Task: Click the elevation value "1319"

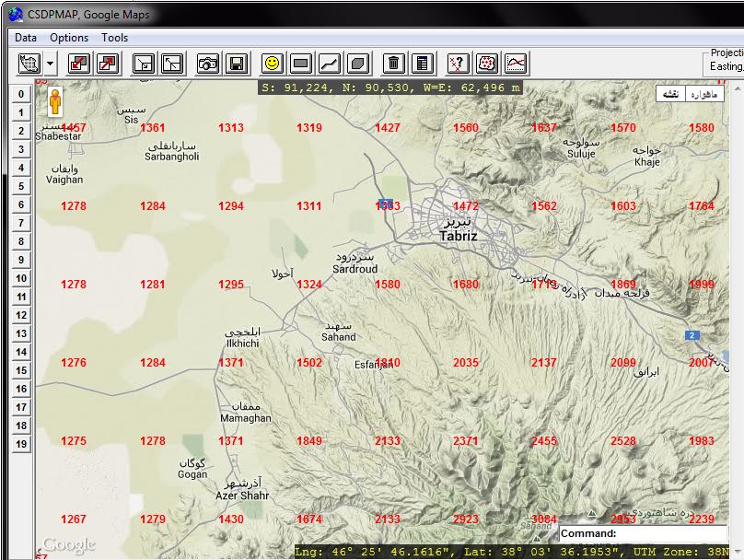Action: click(308, 128)
